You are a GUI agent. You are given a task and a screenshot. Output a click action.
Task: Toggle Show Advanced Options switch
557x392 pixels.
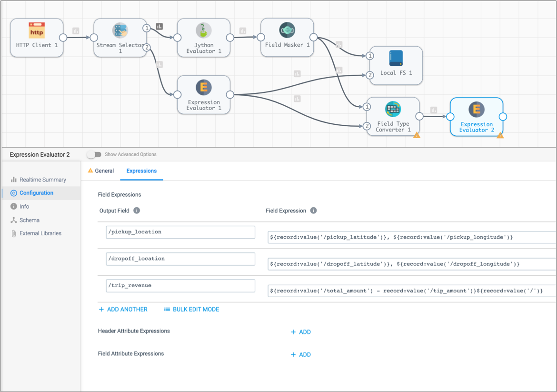coord(94,154)
